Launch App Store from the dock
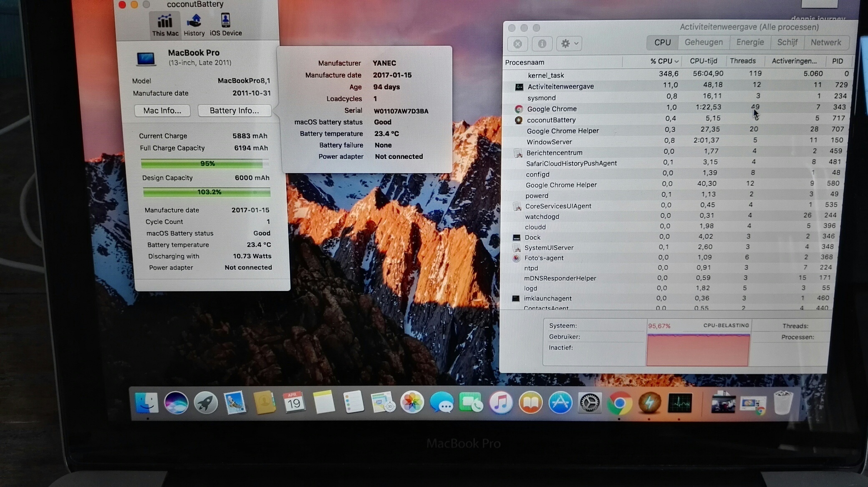The image size is (868, 487). (x=560, y=403)
